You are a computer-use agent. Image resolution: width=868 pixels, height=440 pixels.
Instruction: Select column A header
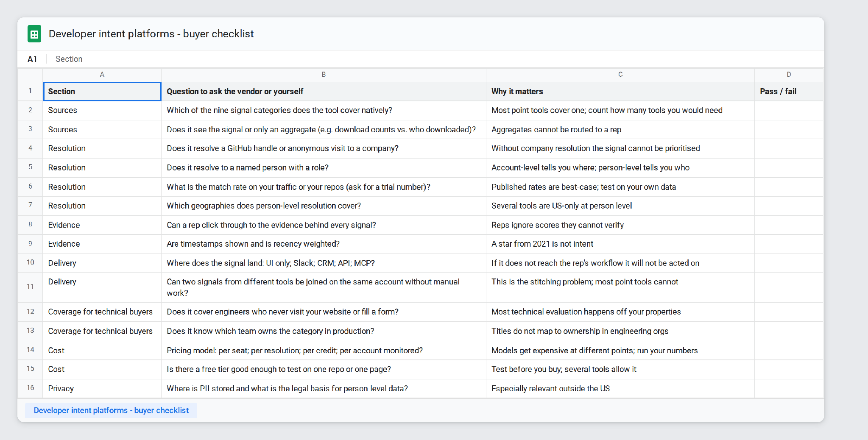pyautogui.click(x=102, y=75)
